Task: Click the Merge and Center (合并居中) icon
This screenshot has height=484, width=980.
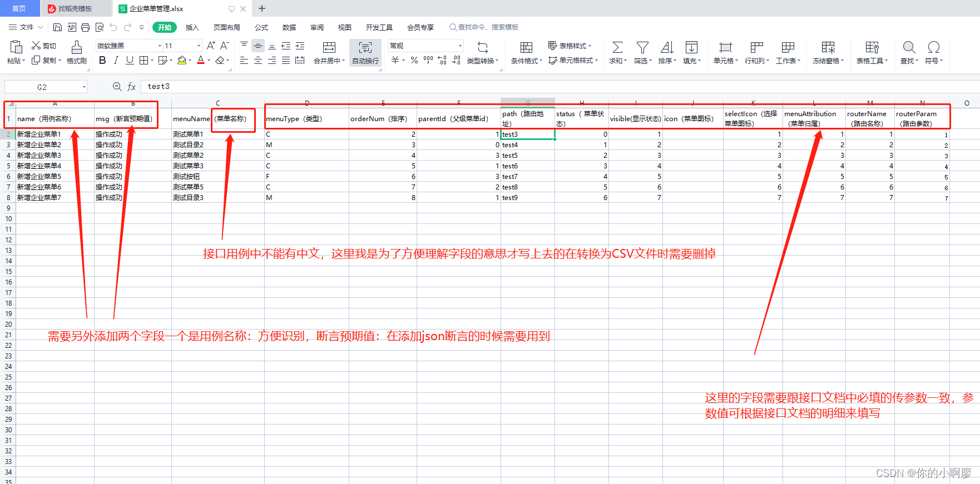Action: point(329,47)
